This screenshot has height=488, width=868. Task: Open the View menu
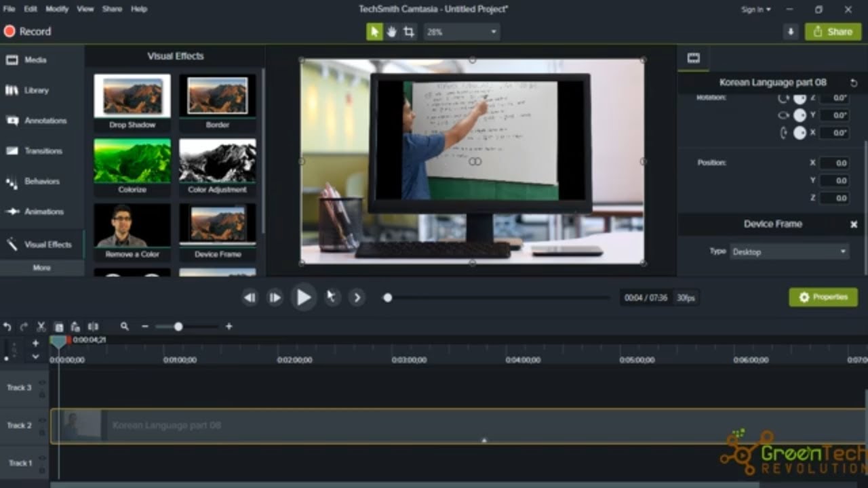pos(85,9)
